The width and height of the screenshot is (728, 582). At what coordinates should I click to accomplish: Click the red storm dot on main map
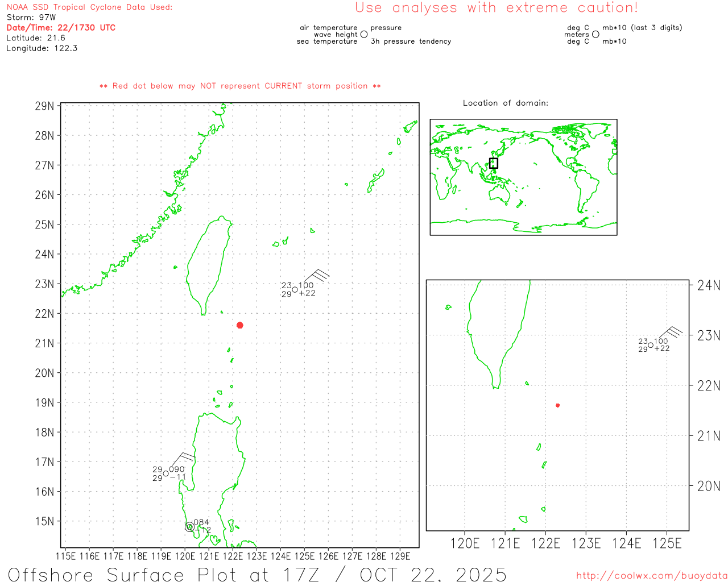point(240,325)
